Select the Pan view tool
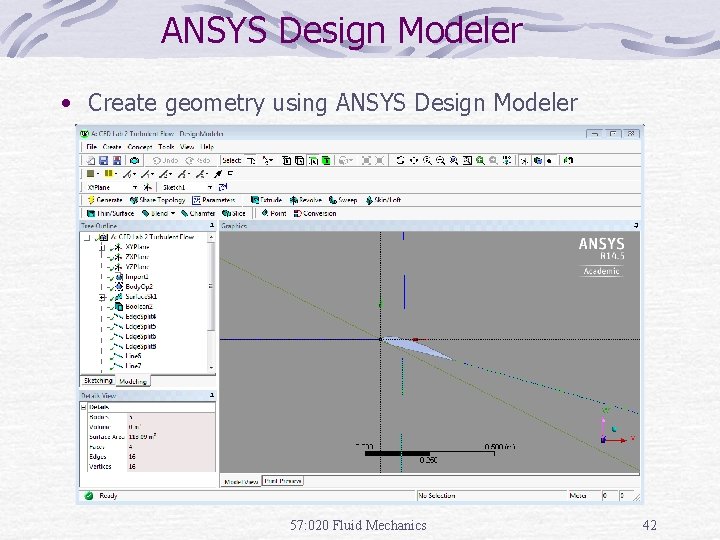The width and height of the screenshot is (720, 540). 414,160
